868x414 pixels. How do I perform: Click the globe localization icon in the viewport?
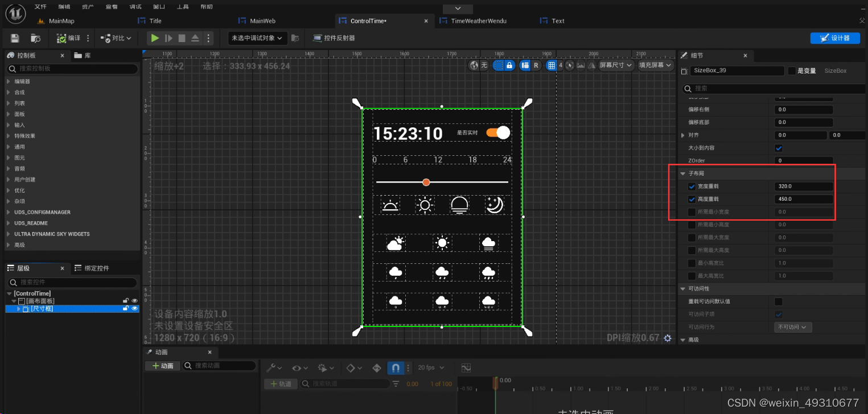pyautogui.click(x=474, y=65)
